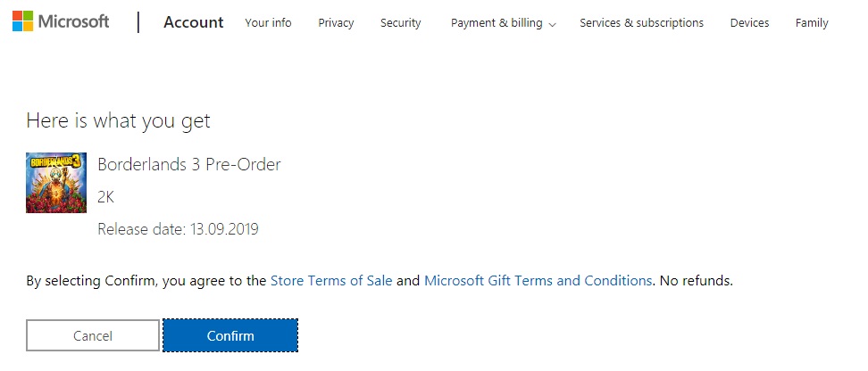Open Microsoft Gift Terms and Conditions link

click(538, 281)
